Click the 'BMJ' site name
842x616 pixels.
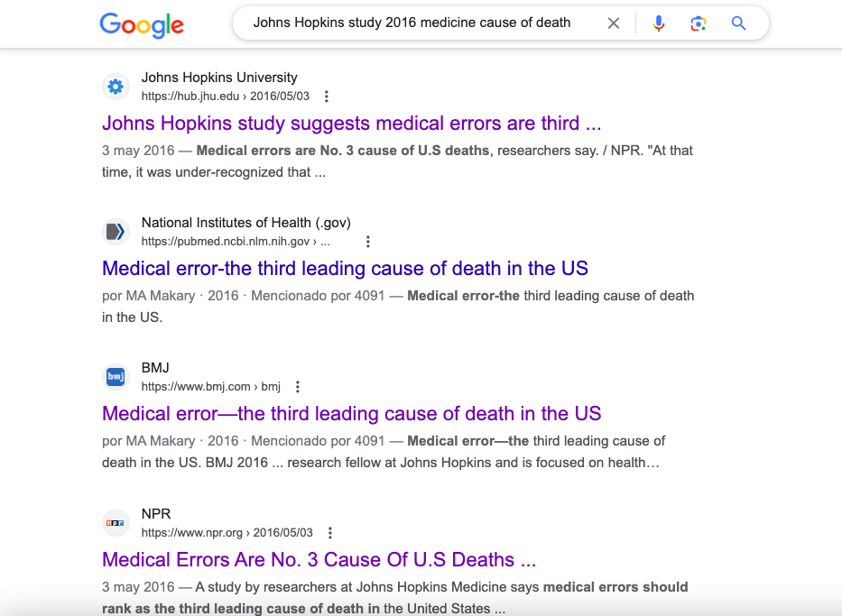[x=155, y=368]
